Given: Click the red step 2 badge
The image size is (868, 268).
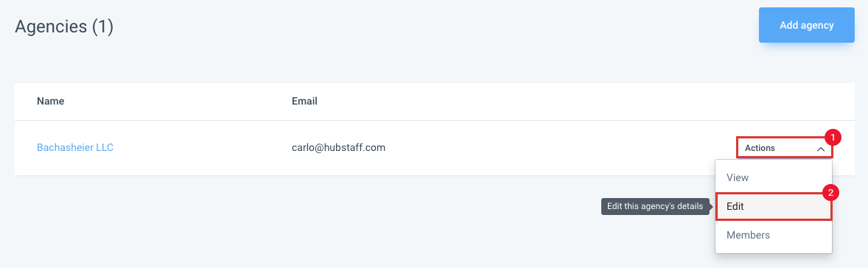Looking at the screenshot, I should click(x=831, y=192).
